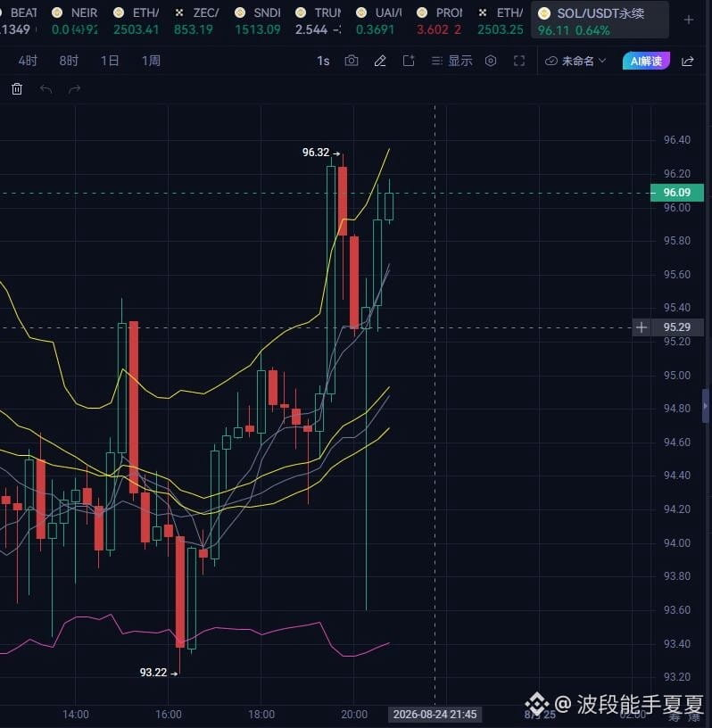The width and height of the screenshot is (712, 728).
Task: Open the AI解读 analysis button
Action: [646, 61]
